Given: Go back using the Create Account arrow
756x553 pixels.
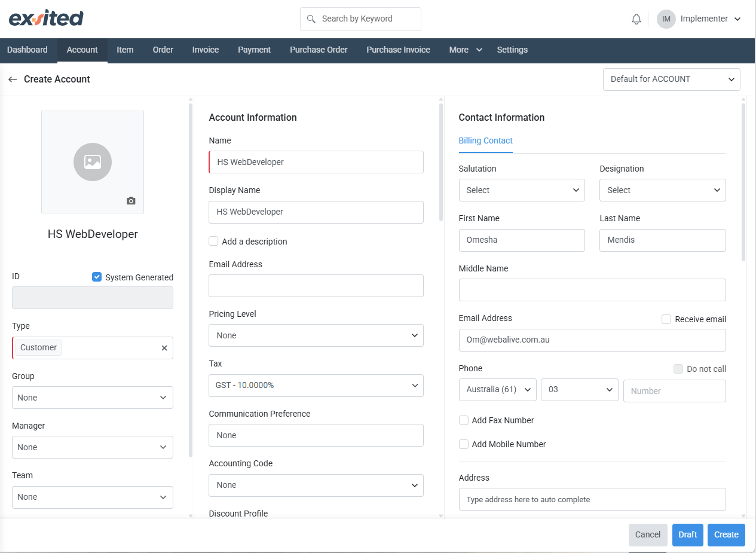Looking at the screenshot, I should click(13, 79).
